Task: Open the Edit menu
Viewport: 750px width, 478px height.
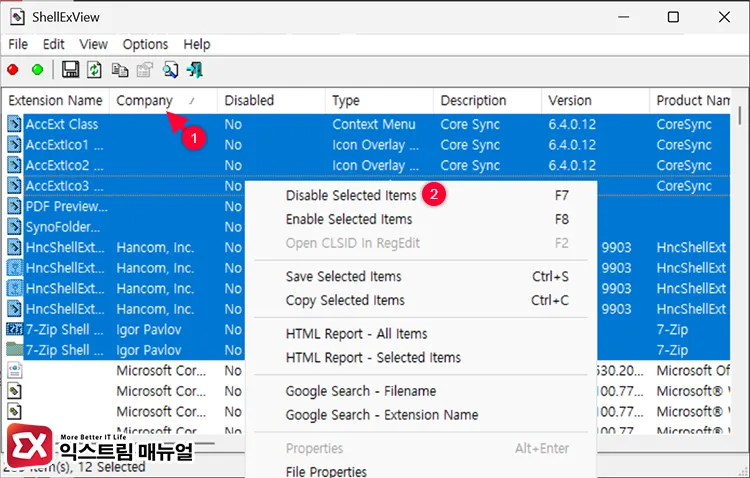Action: pyautogui.click(x=54, y=44)
